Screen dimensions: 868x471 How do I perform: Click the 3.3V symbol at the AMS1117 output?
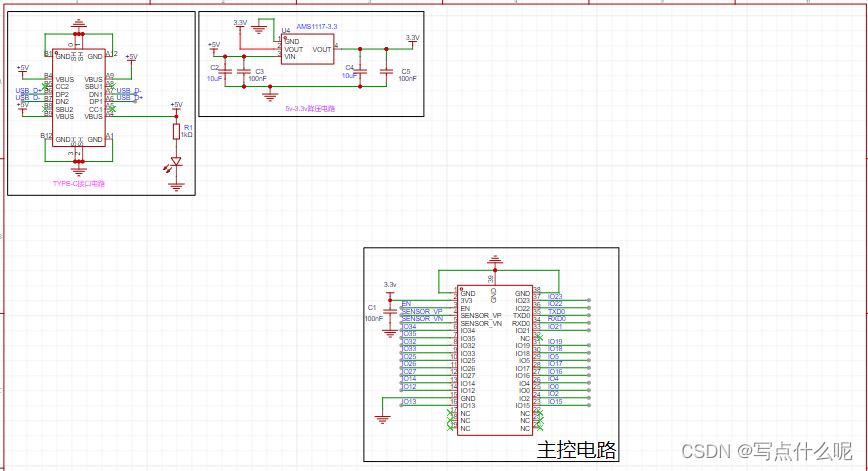click(412, 40)
